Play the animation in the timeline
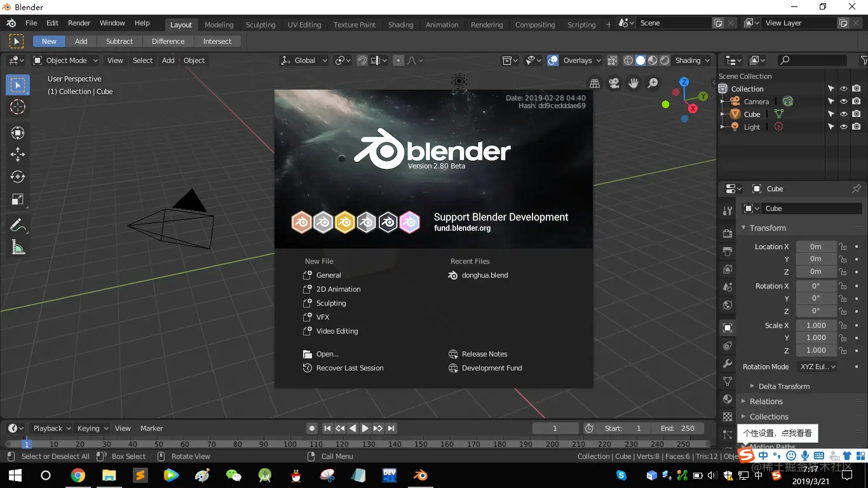The height and width of the screenshot is (488, 868). 365,428
